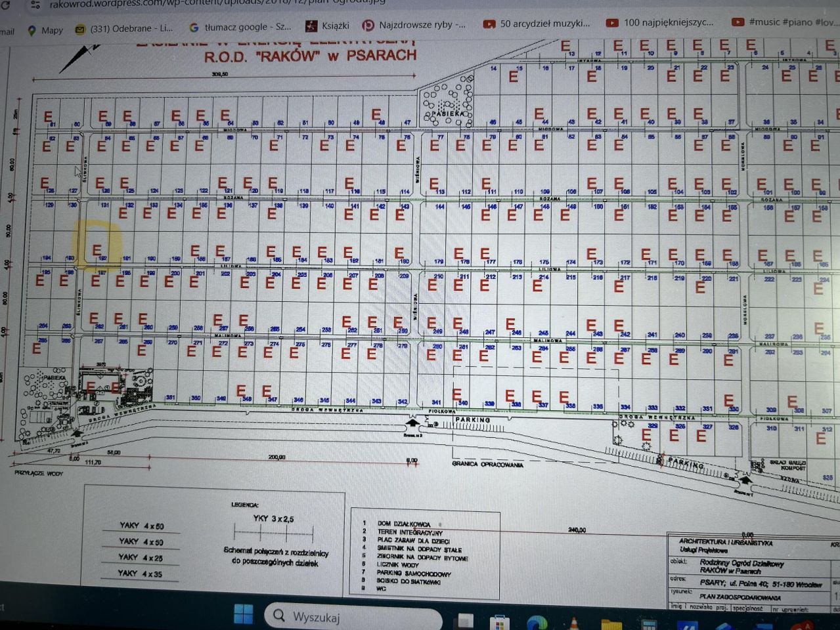Open the Książki bookmark

(327, 26)
